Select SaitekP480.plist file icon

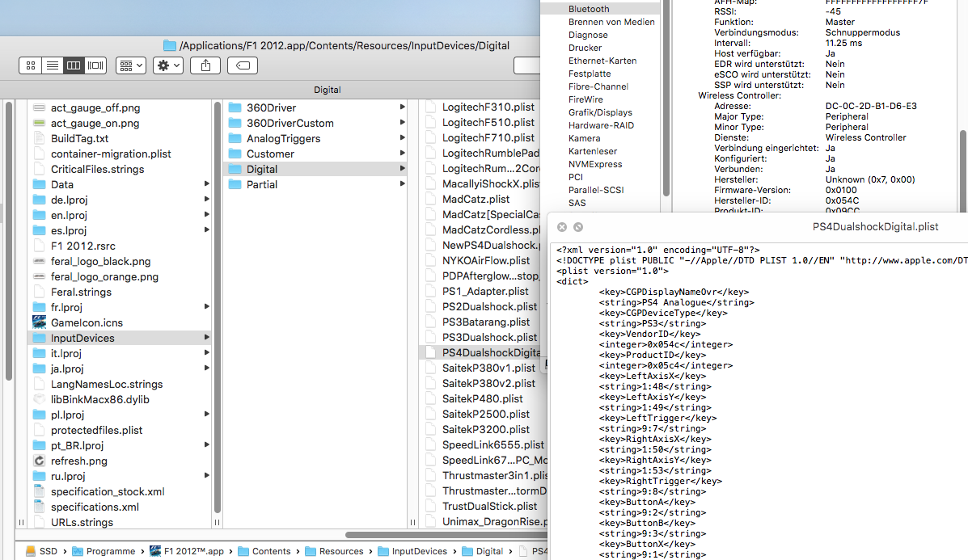[431, 399]
